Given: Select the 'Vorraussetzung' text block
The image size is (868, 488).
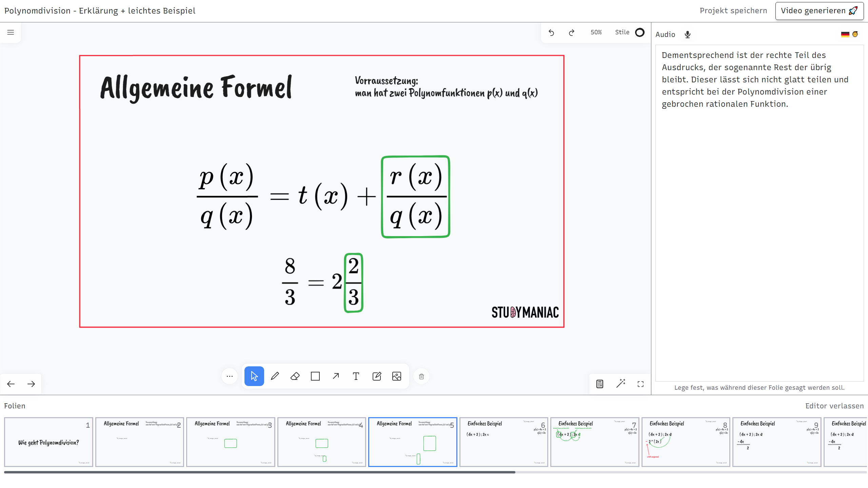Looking at the screenshot, I should click(x=446, y=87).
